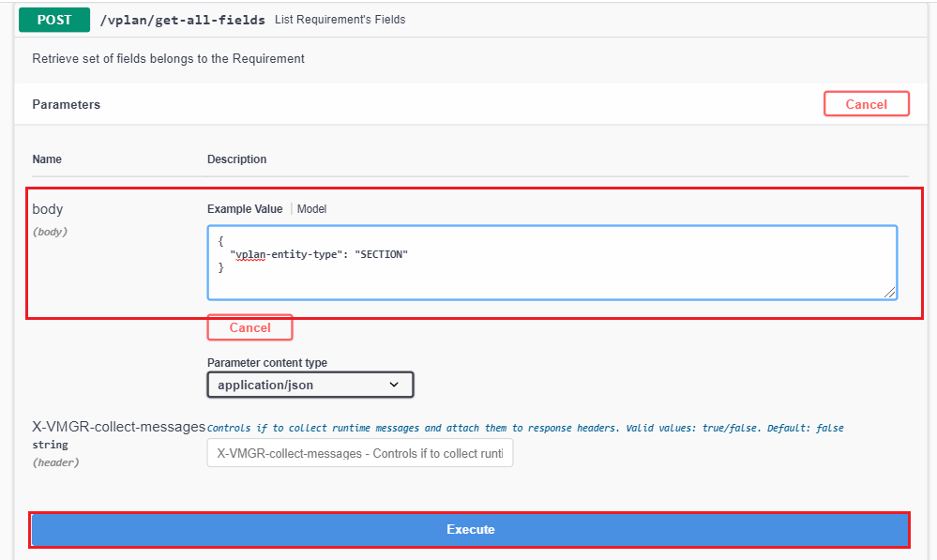Click the Description column header

pos(236,159)
